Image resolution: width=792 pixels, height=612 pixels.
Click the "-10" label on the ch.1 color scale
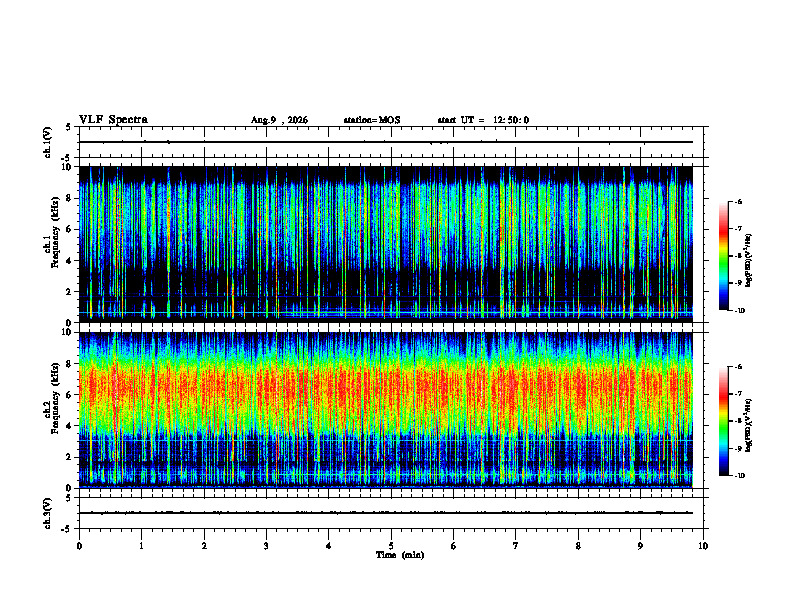[739, 311]
